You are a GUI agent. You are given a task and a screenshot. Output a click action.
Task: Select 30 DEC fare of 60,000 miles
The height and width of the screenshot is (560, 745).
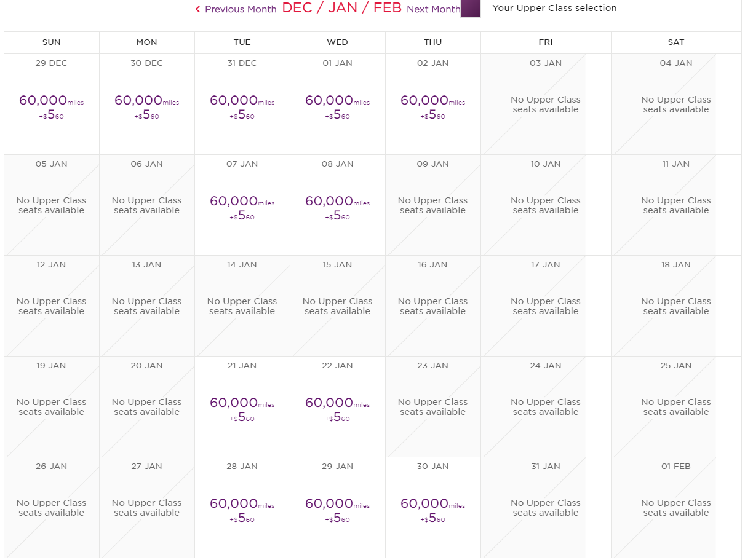click(146, 105)
